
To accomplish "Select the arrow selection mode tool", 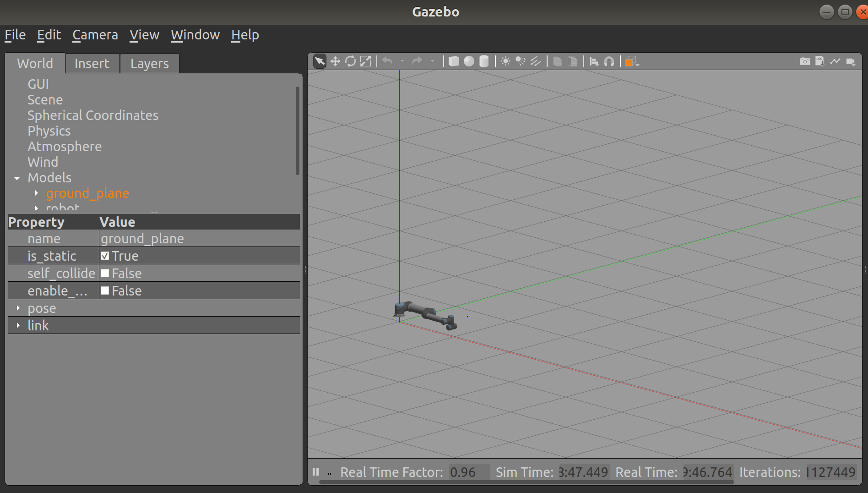I will pyautogui.click(x=320, y=61).
